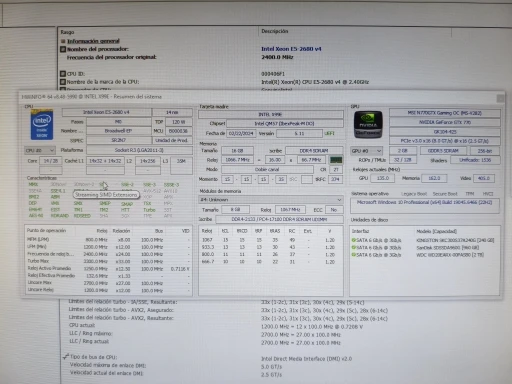Viewport: 512px width, 384px height.
Task: Click the 'Broadwell-EP' codename field
Action: (x=118, y=131)
